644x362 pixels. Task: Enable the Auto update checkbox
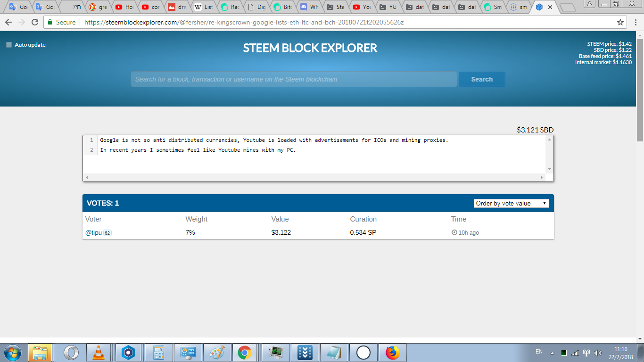coord(9,45)
